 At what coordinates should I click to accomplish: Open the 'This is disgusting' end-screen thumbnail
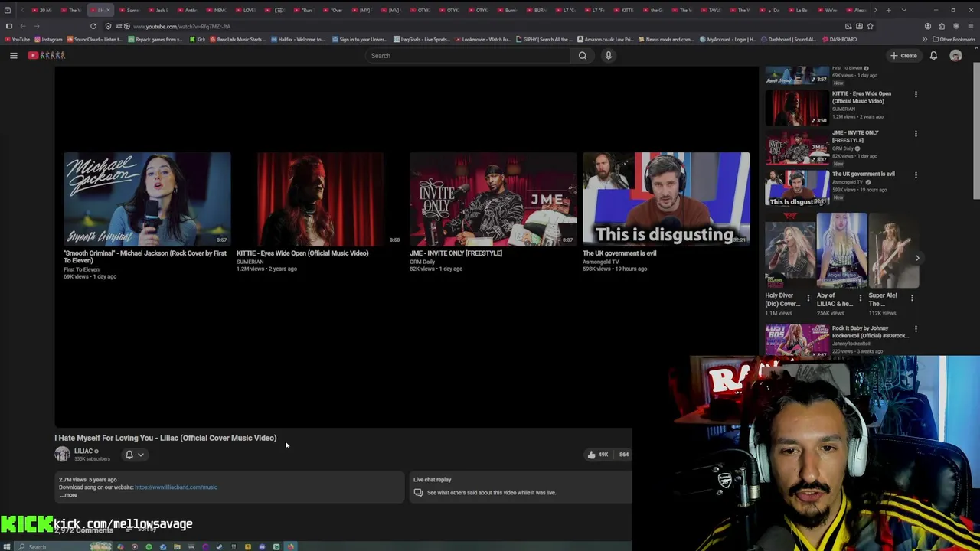tap(666, 199)
